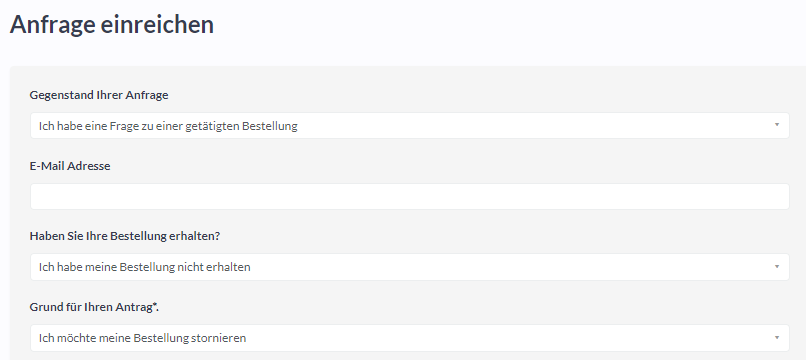This screenshot has height=360, width=806.
Task: Click the Anfrage einreichen page heading
Action: [112, 25]
